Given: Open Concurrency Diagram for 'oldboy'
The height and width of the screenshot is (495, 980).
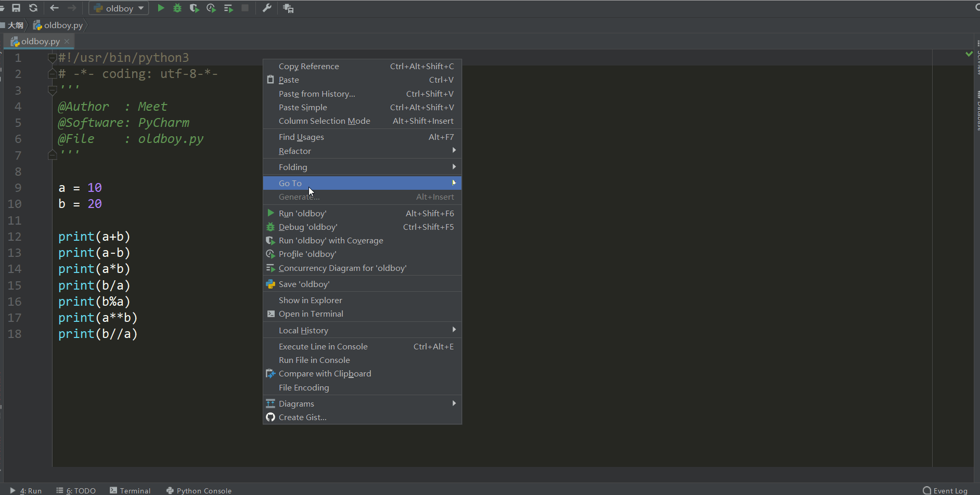Looking at the screenshot, I should [362, 268].
